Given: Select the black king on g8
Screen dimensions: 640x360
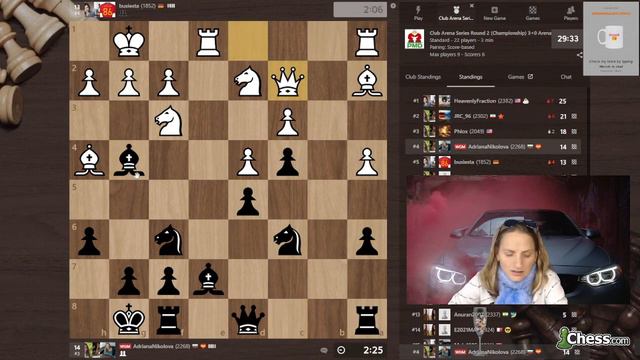Looking at the screenshot, I should pyautogui.click(x=129, y=318).
